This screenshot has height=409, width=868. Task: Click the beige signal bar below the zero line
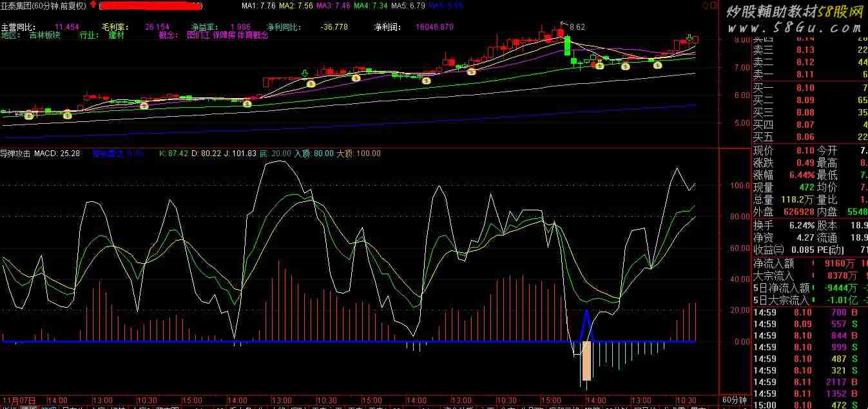coord(586,361)
